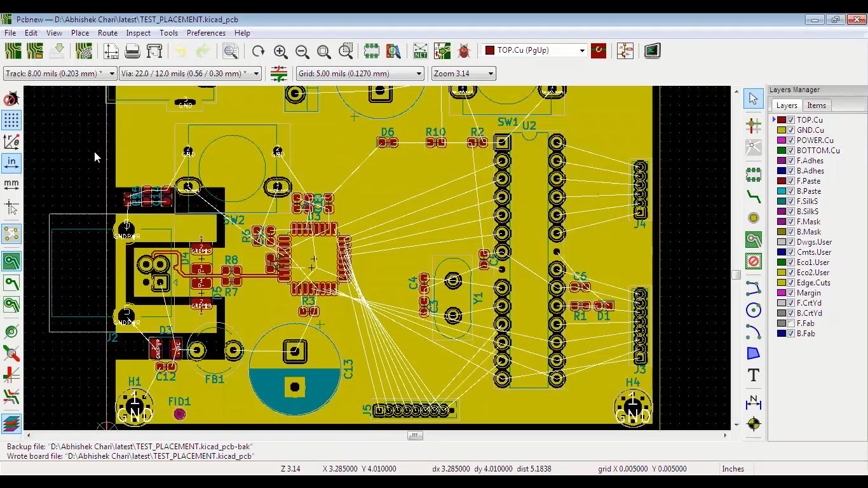Viewport: 868px width, 488px height.
Task: Select the Add dimension tool
Action: click(x=753, y=402)
